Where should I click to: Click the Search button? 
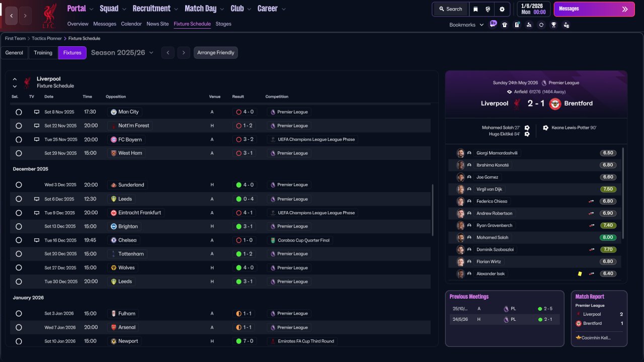[x=450, y=9]
